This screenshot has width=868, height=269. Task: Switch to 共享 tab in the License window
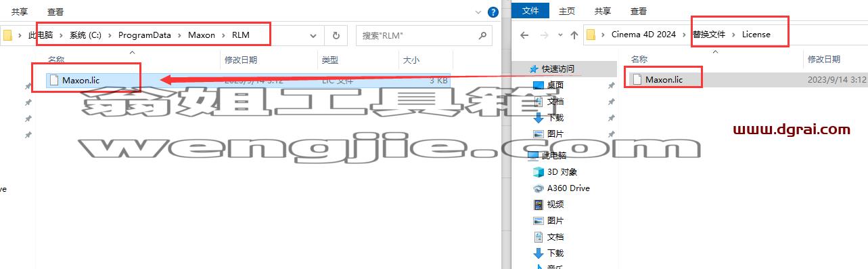tap(603, 11)
